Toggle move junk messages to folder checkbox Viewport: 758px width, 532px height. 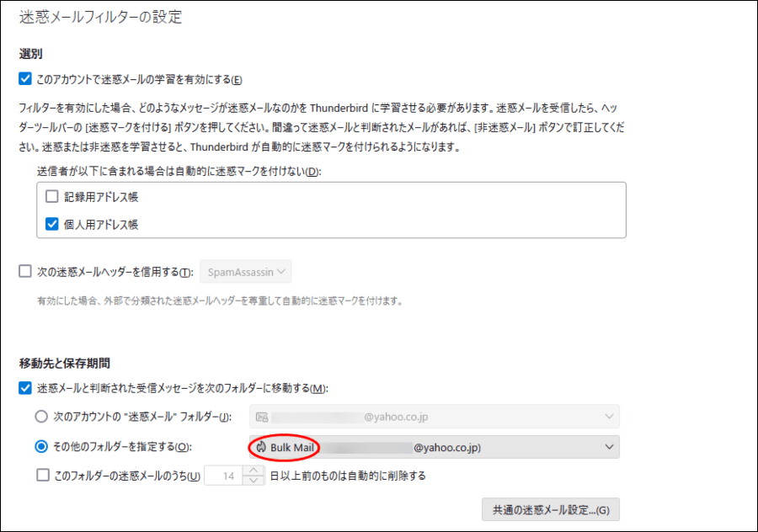coord(25,388)
